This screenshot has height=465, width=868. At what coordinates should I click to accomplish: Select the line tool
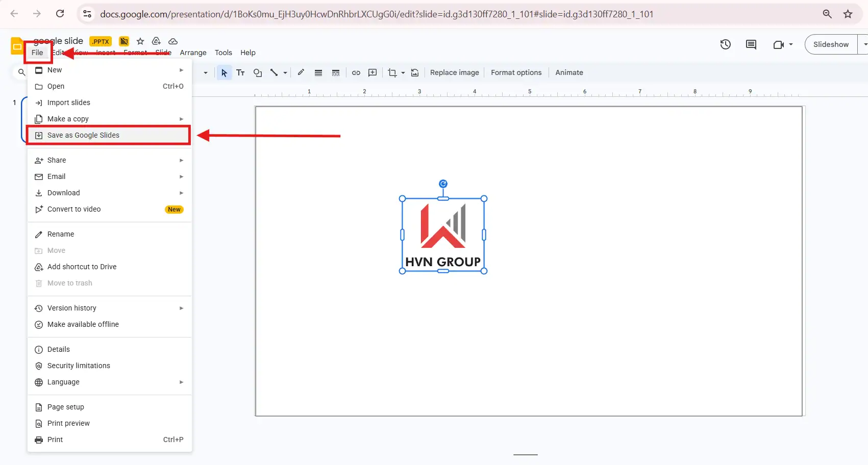(274, 73)
